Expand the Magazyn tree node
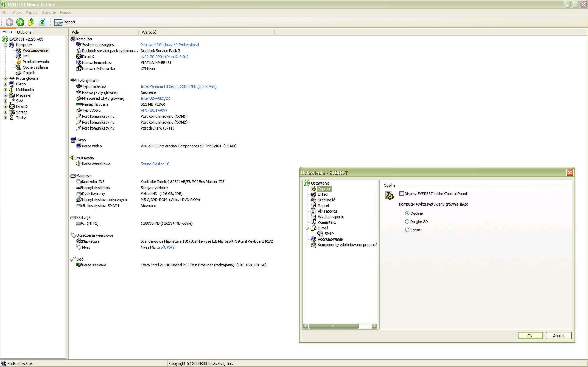Viewport: 588px width, 367px height. (x=5, y=95)
